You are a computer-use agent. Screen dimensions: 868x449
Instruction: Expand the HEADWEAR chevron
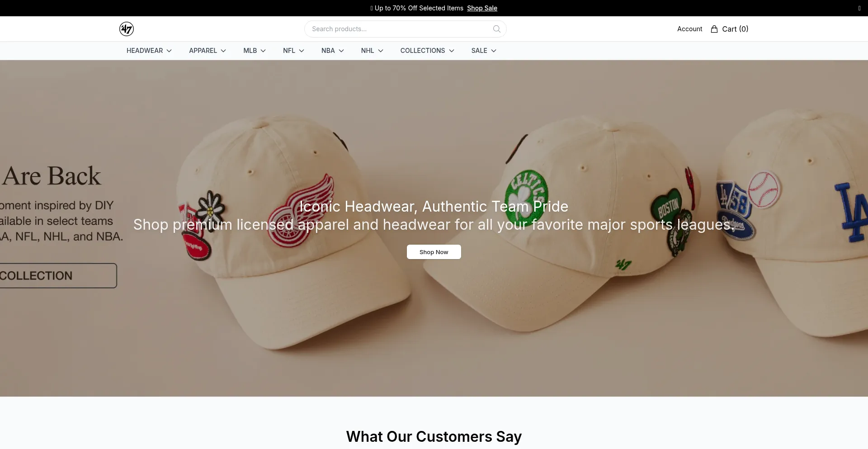click(x=169, y=51)
